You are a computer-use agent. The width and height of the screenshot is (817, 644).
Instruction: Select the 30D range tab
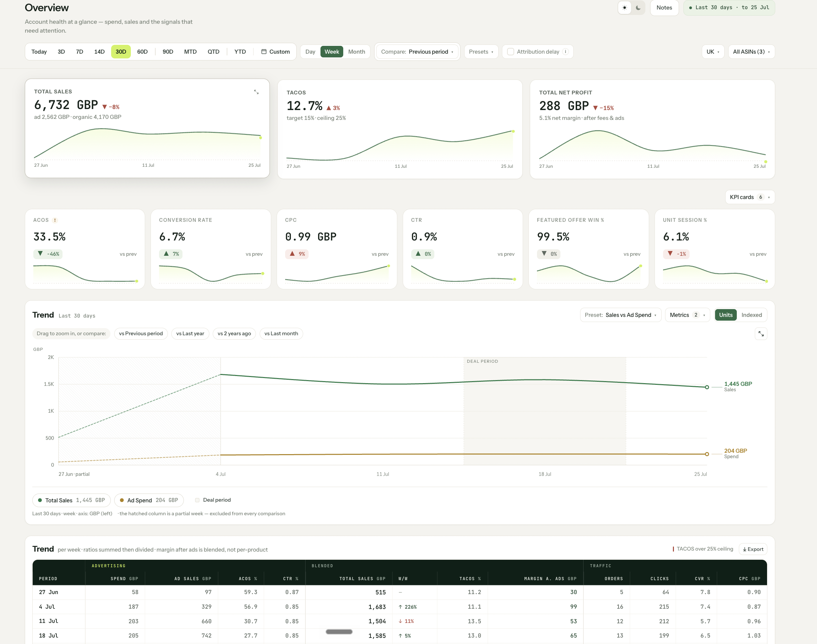pyautogui.click(x=121, y=52)
